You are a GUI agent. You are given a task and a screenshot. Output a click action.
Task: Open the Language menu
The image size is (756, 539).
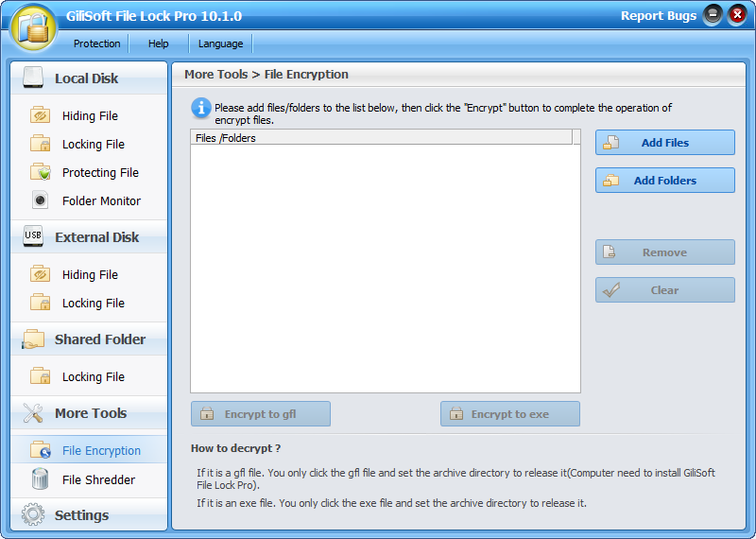pyautogui.click(x=220, y=43)
